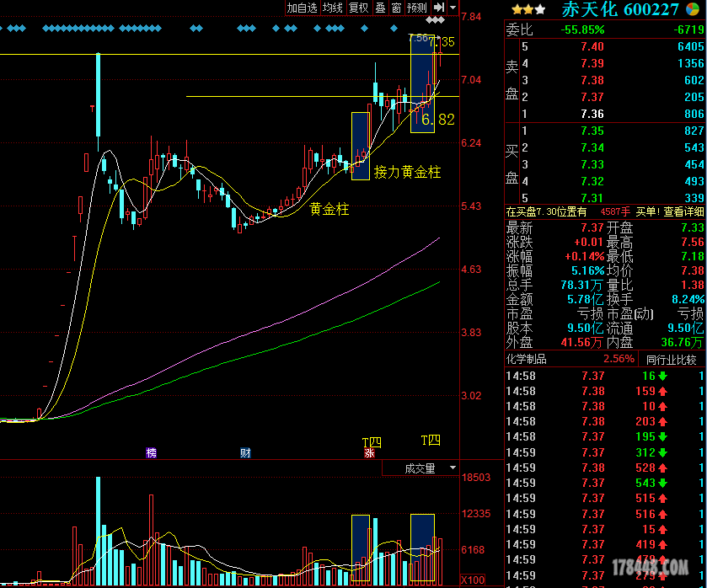The image size is (707, 588).
Task: Select the 14:59 tick with volume 312
Action: click(605, 452)
